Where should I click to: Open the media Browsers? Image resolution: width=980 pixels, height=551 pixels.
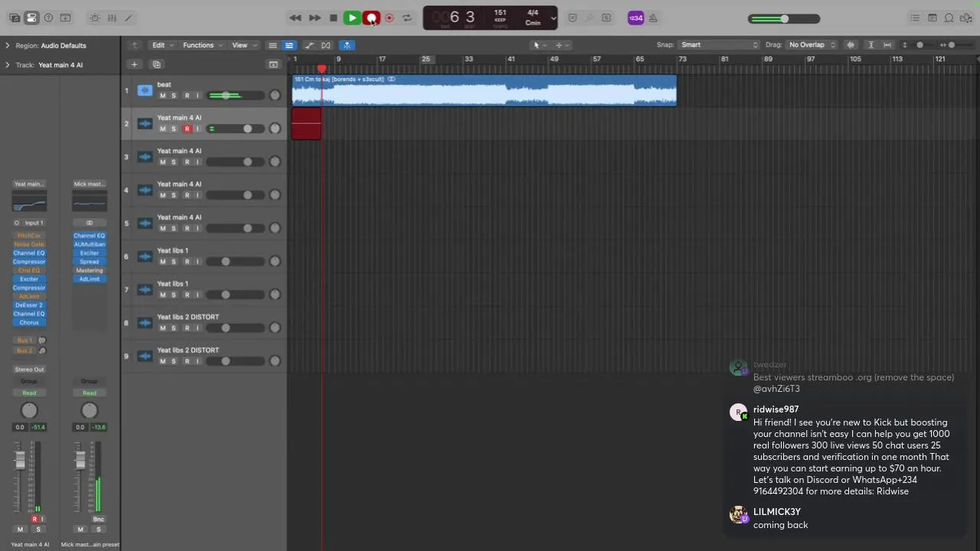pyautogui.click(x=966, y=18)
